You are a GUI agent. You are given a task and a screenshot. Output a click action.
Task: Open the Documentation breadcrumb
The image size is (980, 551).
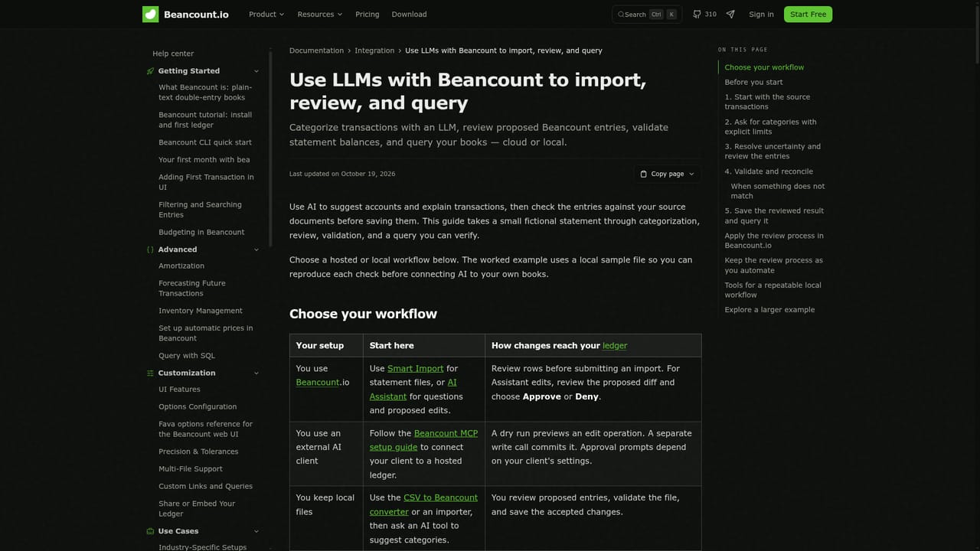tap(316, 51)
